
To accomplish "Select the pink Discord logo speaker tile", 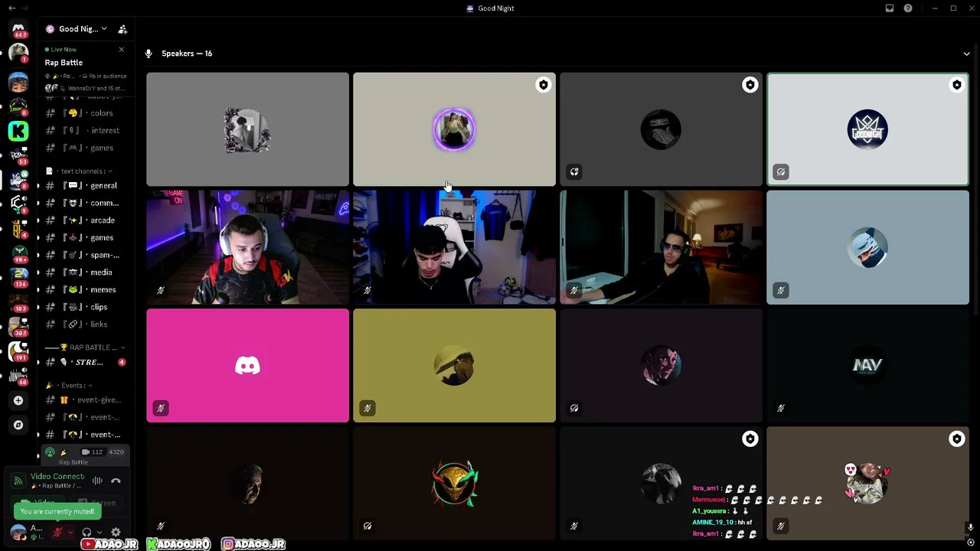I will tap(247, 365).
